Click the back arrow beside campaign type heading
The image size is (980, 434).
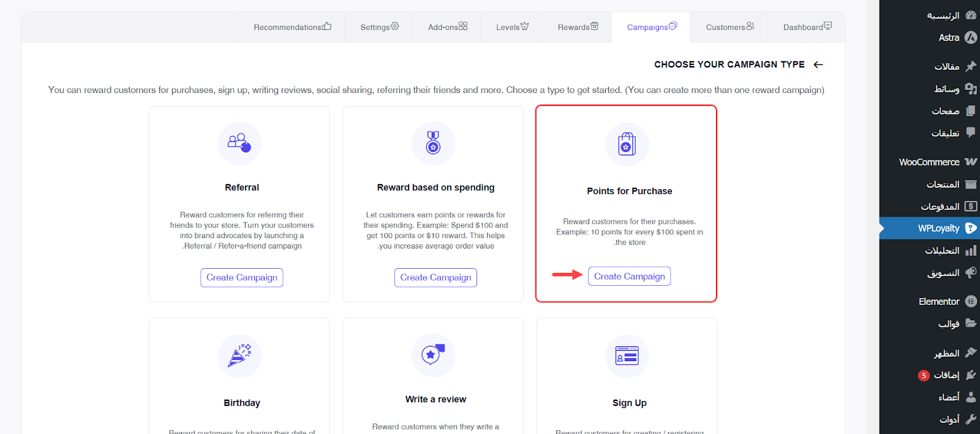[818, 64]
